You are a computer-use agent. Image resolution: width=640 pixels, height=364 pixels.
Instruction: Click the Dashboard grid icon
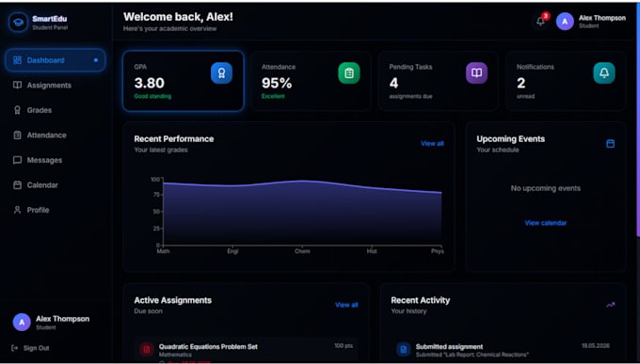[17, 60]
